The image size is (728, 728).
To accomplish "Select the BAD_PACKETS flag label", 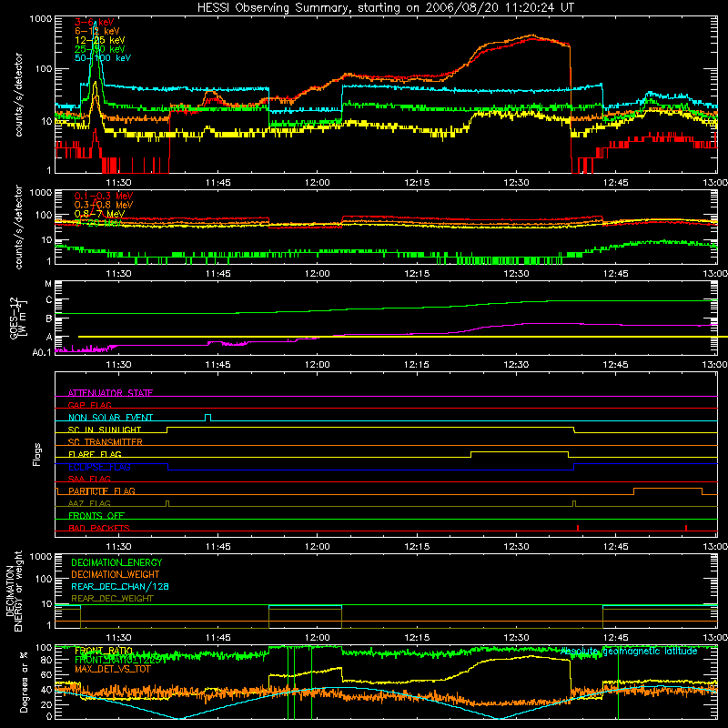I will (99, 528).
